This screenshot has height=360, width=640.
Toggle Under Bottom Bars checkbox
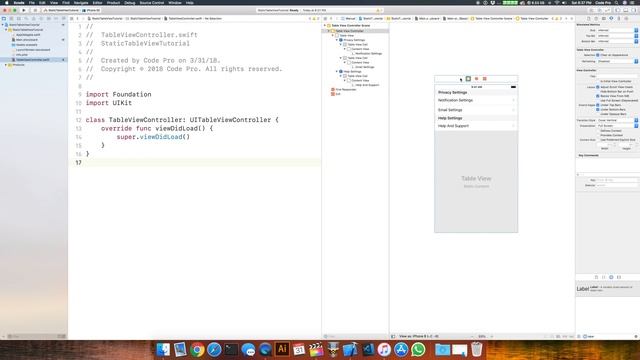598,109
